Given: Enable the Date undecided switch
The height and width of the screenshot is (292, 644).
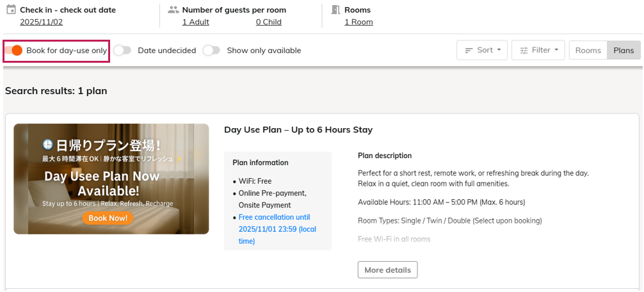Looking at the screenshot, I should [x=122, y=50].
